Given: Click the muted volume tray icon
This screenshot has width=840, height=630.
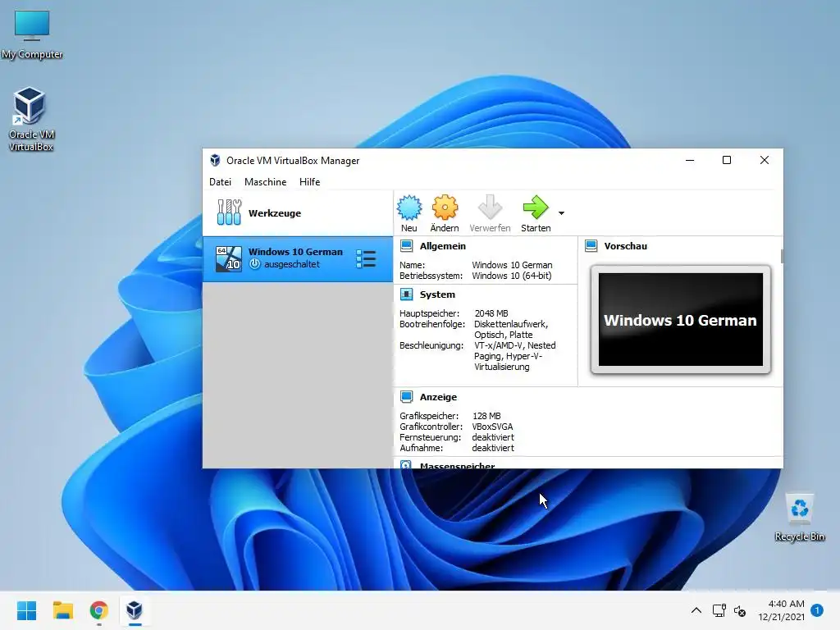Looking at the screenshot, I should [x=740, y=610].
